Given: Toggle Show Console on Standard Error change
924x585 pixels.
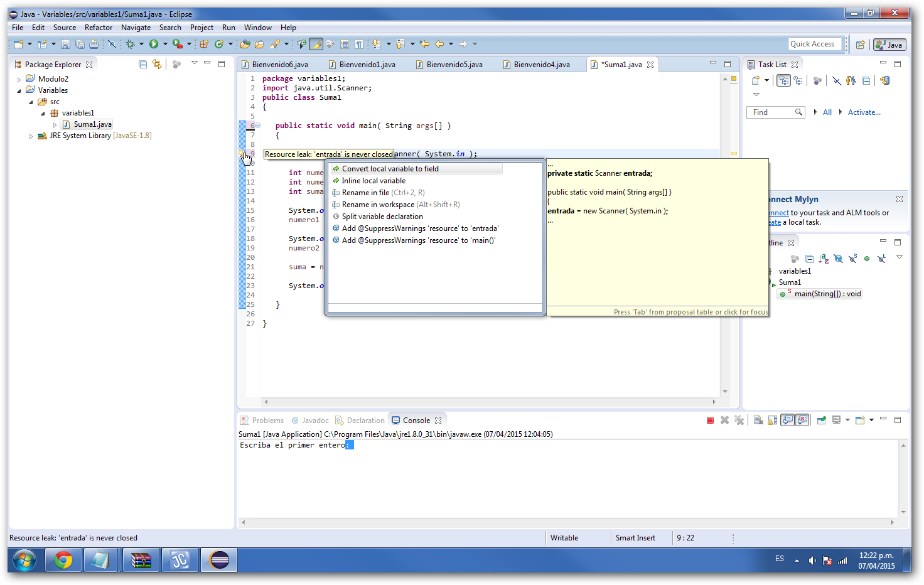Looking at the screenshot, I should click(x=802, y=421).
